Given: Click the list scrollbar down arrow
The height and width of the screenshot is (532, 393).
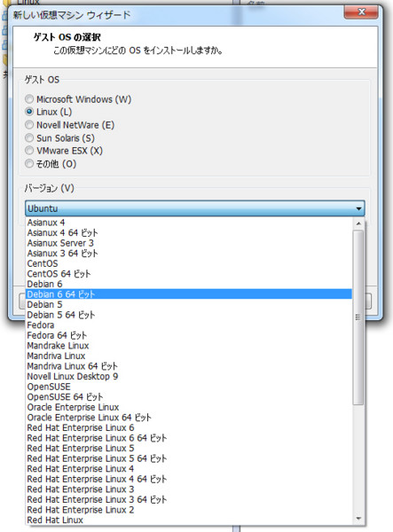Looking at the screenshot, I should [x=358, y=519].
